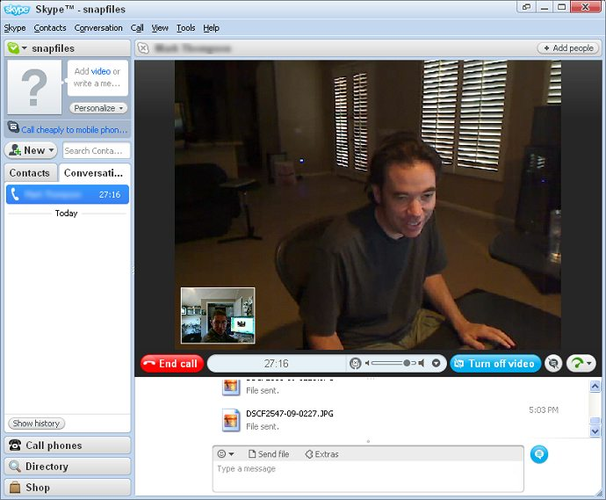Screen dimensions: 606x500
Task: Open the green call options dropdown button
Action: 581,364
